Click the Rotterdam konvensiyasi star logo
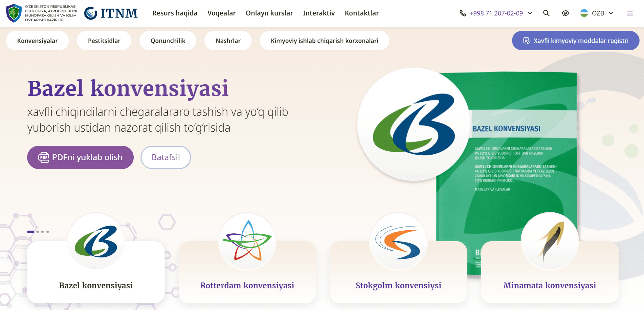Viewport: 644px width, 310px height. coord(247,241)
